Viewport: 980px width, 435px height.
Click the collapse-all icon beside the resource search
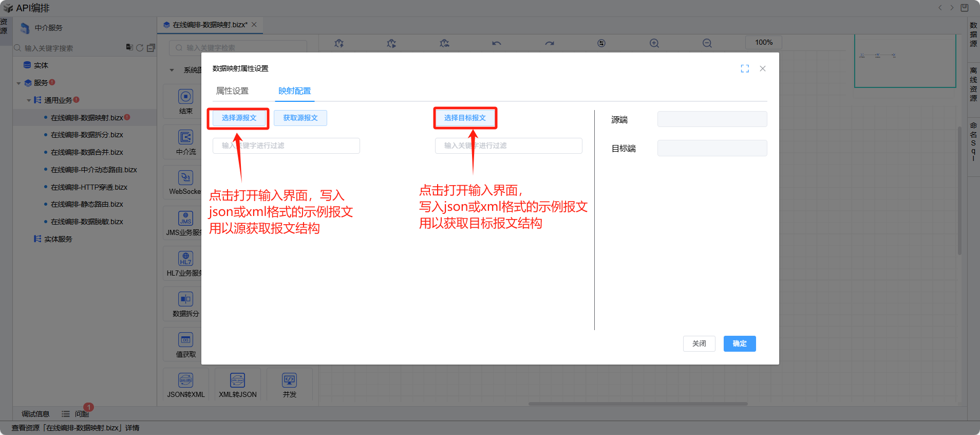[x=151, y=48]
